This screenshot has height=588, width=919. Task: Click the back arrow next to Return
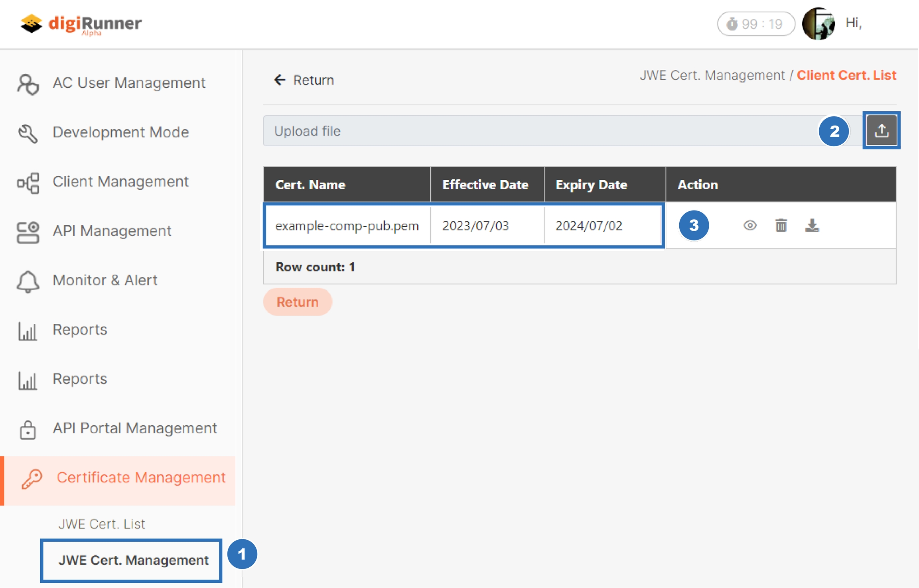tap(280, 80)
